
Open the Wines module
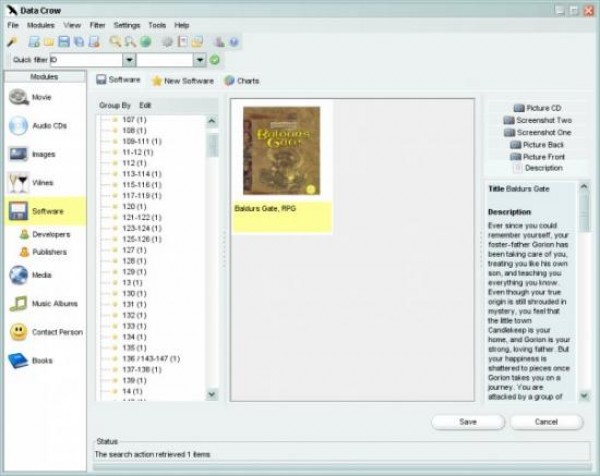(x=42, y=182)
